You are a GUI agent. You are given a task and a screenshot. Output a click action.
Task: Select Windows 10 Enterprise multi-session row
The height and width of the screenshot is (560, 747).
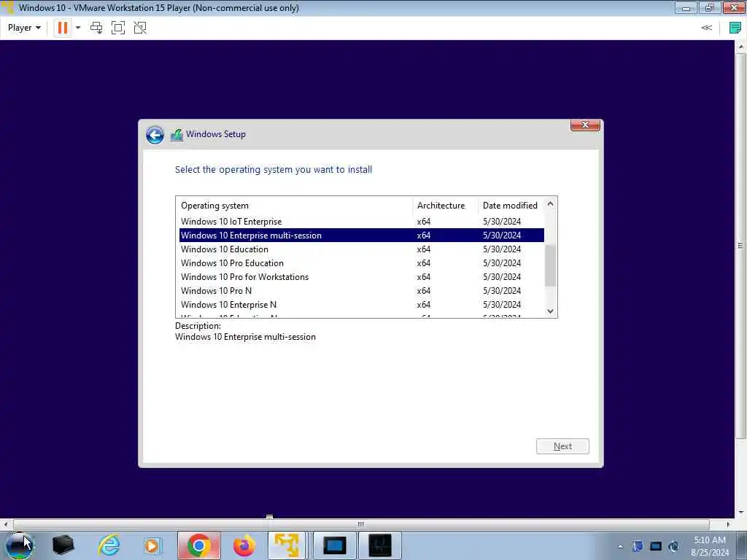point(362,236)
